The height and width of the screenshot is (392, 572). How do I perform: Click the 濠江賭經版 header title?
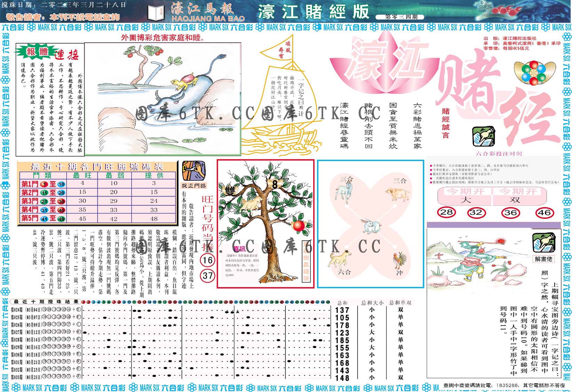point(313,12)
